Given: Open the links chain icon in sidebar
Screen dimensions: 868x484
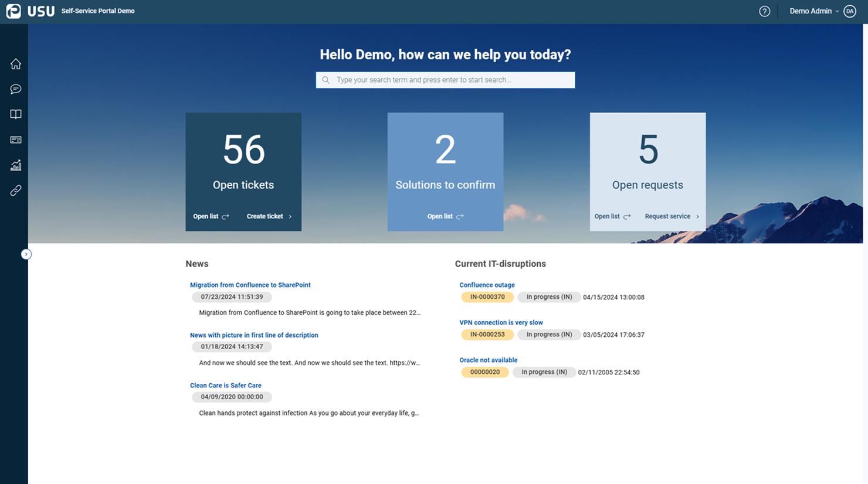Looking at the screenshot, I should click(x=16, y=190).
